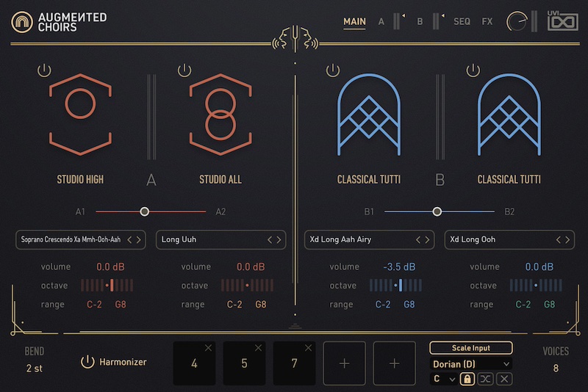The width and height of the screenshot is (588, 392).
Task: Open the C root key dropdown
Action: pos(444,380)
